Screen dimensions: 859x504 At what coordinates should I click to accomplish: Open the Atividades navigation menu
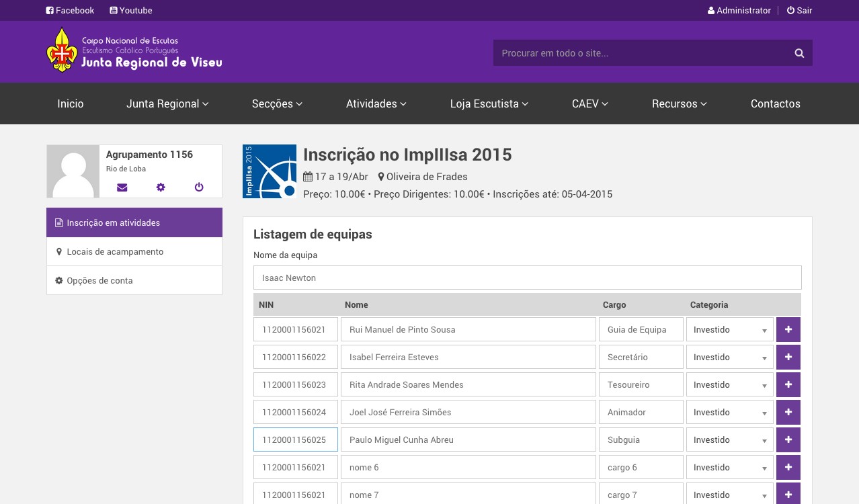pos(376,103)
